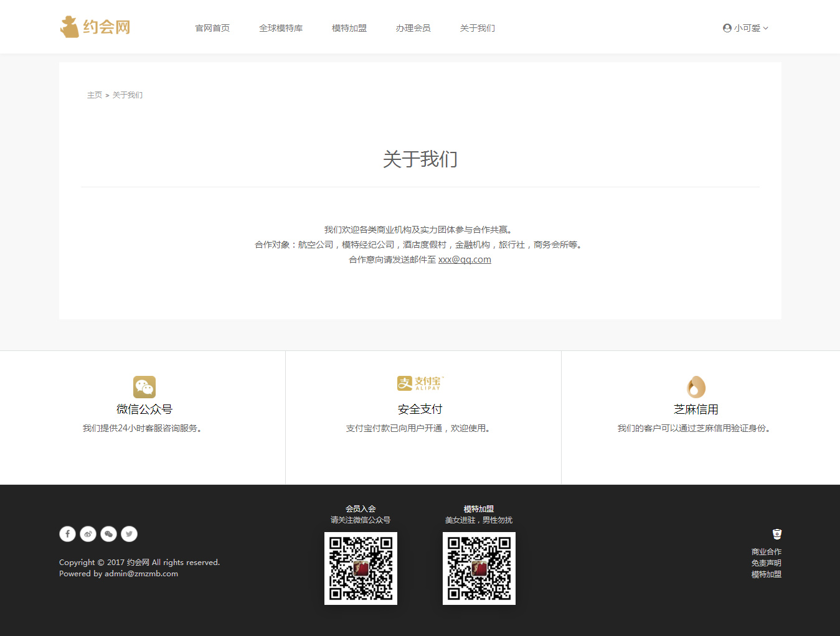
Task: Click the WeChat social icon in footer
Action: pos(109,534)
